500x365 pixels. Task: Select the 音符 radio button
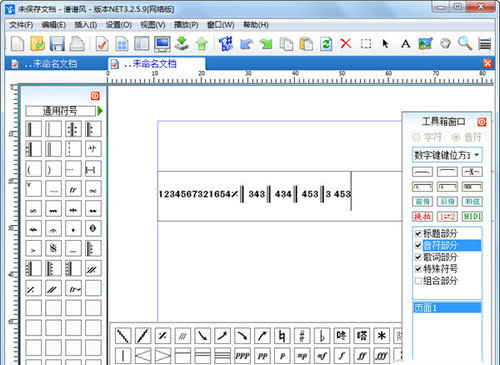456,137
